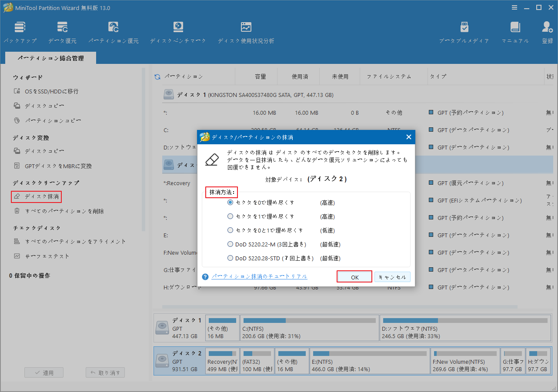Screen dimensions: 558x392
Task: Sort by タイプ column header
Action: [x=485, y=76]
